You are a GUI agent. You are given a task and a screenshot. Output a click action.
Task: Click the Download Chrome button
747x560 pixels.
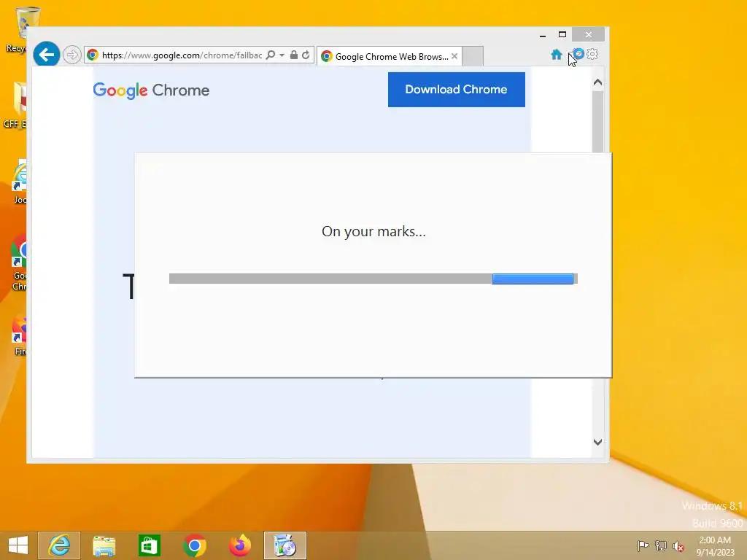[457, 90]
